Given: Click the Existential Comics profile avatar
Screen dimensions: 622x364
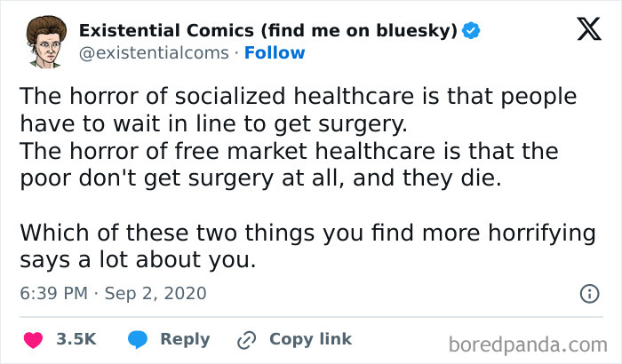Looking at the screenshot, I should pyautogui.click(x=44, y=42).
